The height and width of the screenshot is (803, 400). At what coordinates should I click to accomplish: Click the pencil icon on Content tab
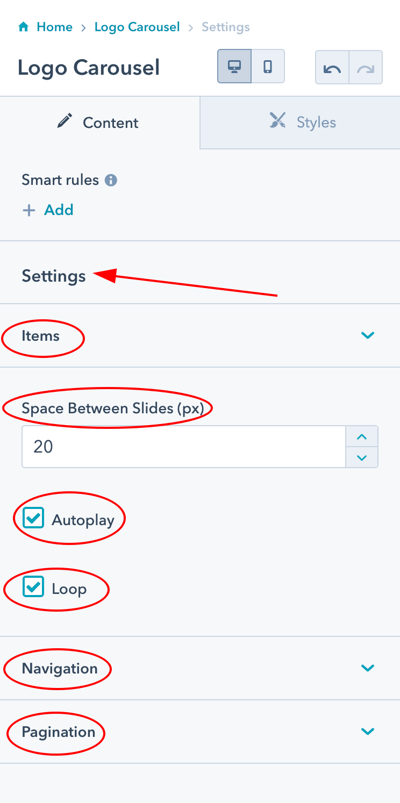click(65, 121)
